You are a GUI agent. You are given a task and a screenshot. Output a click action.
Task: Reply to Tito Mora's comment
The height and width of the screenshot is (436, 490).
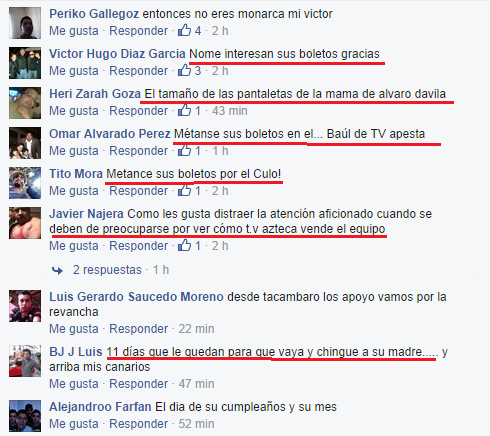139,191
